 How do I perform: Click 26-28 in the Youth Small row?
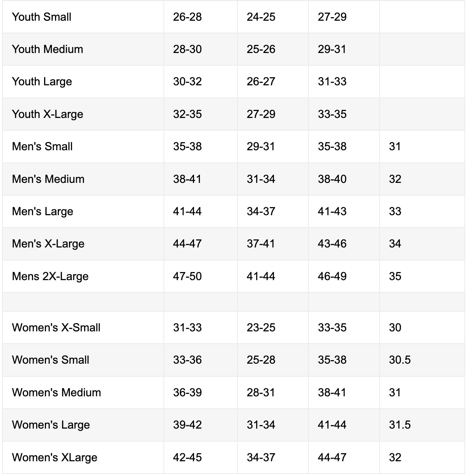tap(187, 17)
